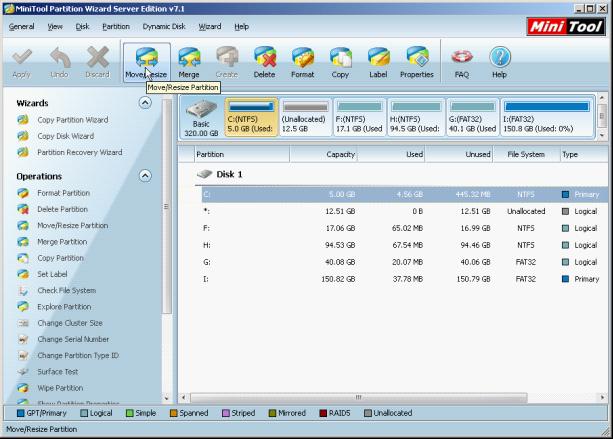The image size is (613, 439).
Task: Select the unallocated *: row in list
Action: pyautogui.click(x=405, y=211)
